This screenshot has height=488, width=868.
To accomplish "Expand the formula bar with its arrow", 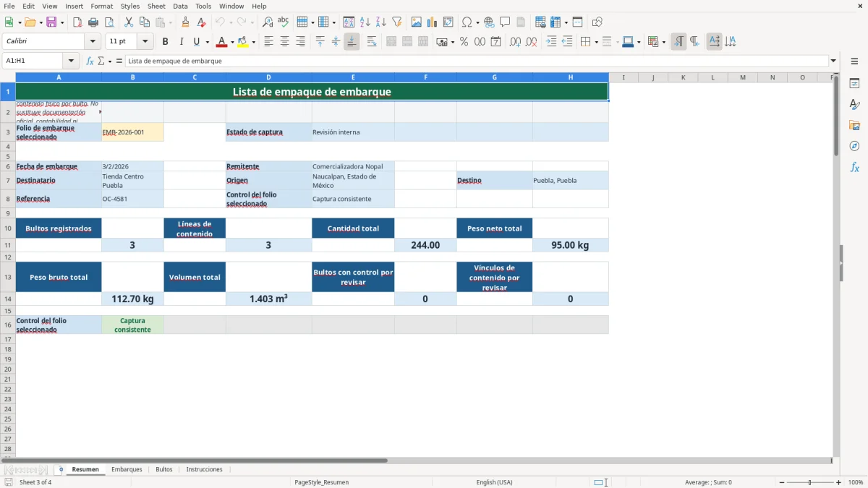I will (x=834, y=61).
